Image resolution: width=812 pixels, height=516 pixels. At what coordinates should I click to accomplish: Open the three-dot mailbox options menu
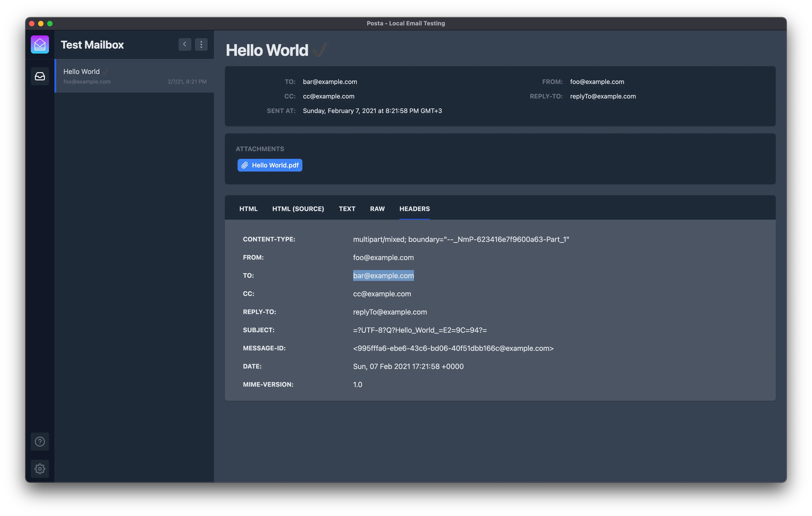click(201, 44)
